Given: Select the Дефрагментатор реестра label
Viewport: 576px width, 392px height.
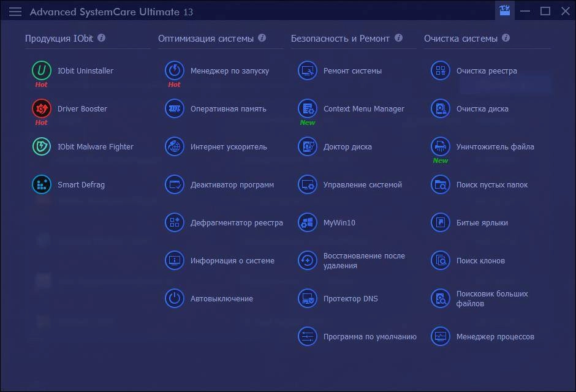Looking at the screenshot, I should (x=237, y=223).
